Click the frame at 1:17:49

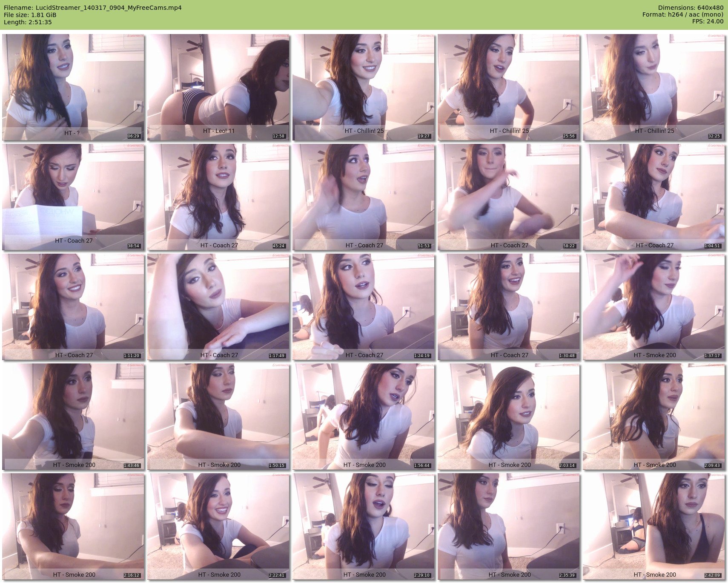click(218, 306)
